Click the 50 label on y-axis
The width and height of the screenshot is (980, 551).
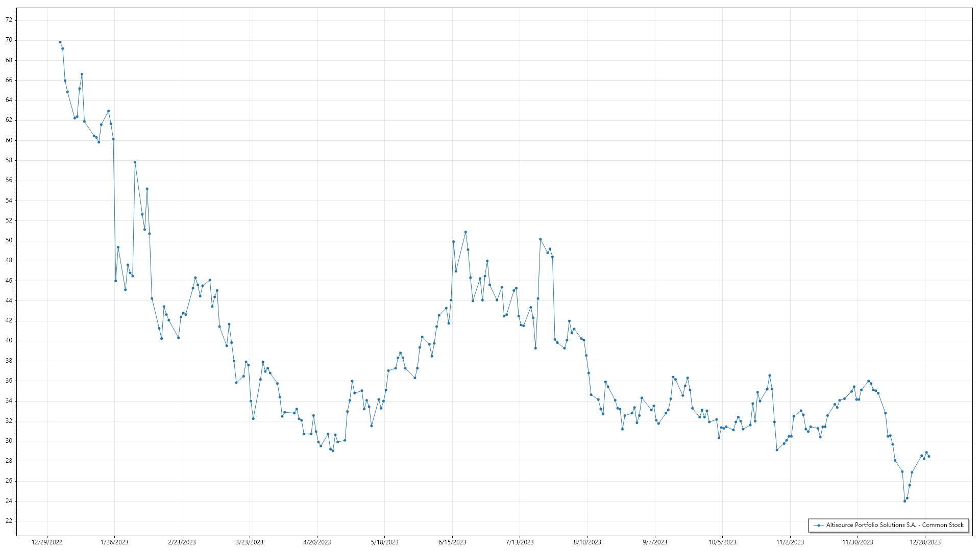pos(9,240)
